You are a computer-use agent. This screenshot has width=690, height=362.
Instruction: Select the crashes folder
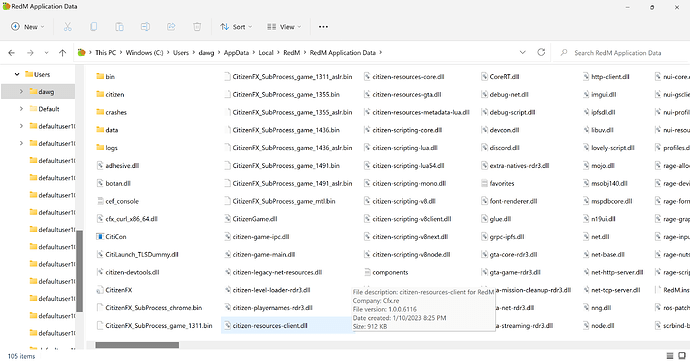point(111,112)
